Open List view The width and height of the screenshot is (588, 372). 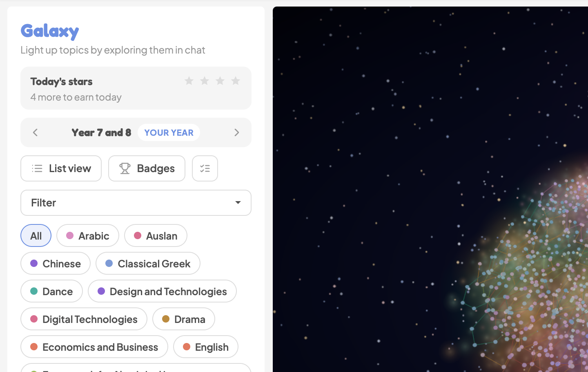pyautogui.click(x=61, y=168)
